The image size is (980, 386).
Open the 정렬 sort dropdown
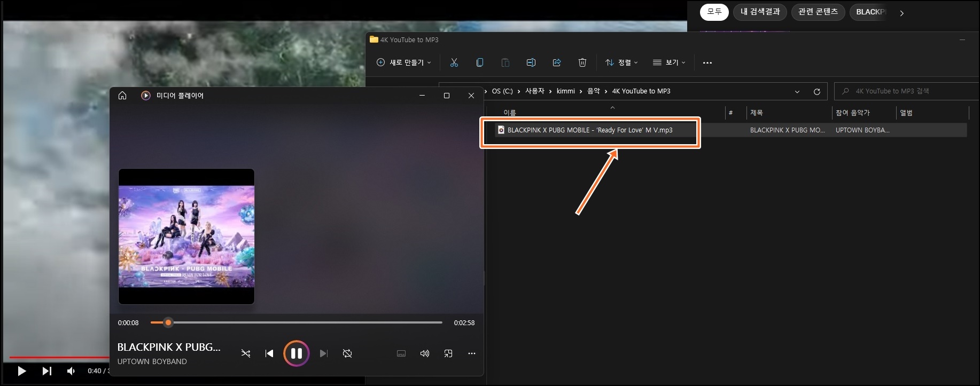[x=621, y=62]
